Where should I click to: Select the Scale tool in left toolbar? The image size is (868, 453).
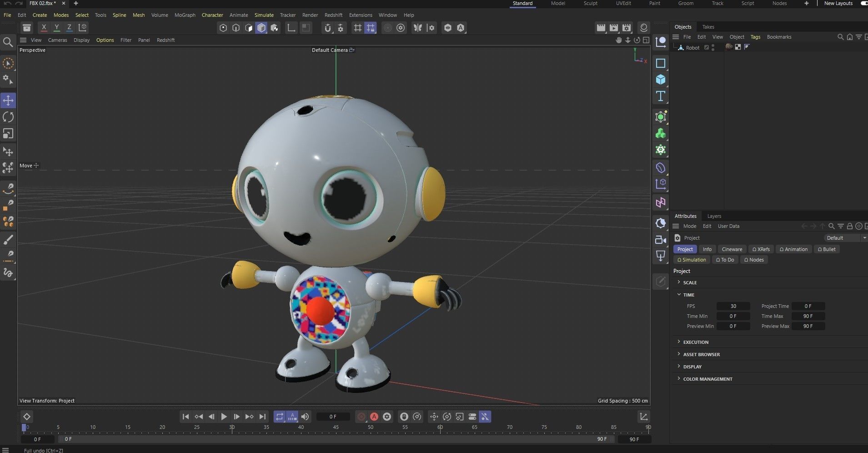point(8,134)
